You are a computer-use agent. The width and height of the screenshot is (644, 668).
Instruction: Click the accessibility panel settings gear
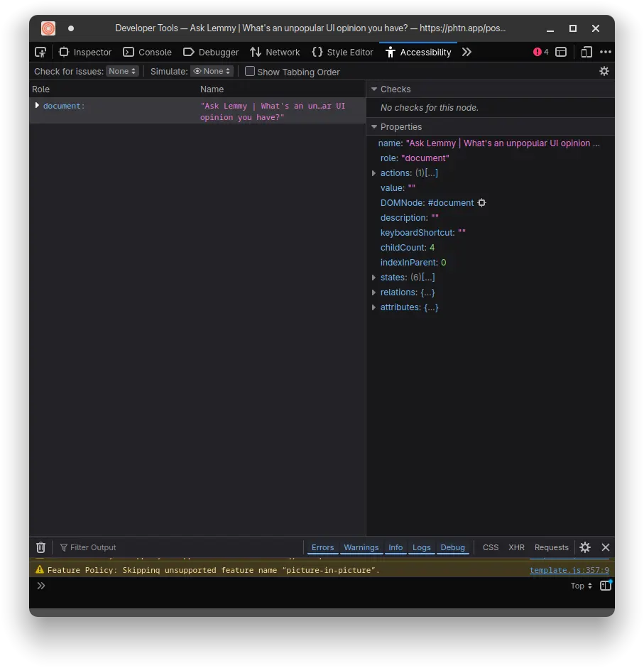(x=604, y=71)
